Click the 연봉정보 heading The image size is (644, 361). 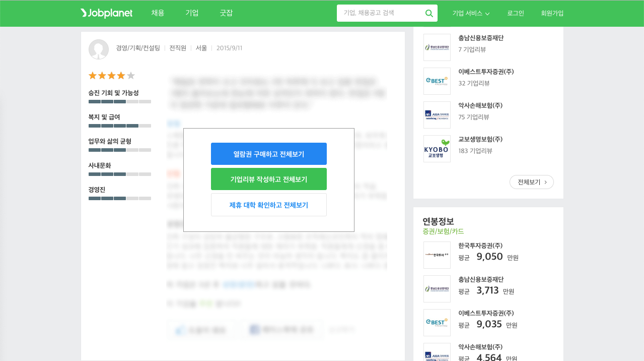[438, 221]
